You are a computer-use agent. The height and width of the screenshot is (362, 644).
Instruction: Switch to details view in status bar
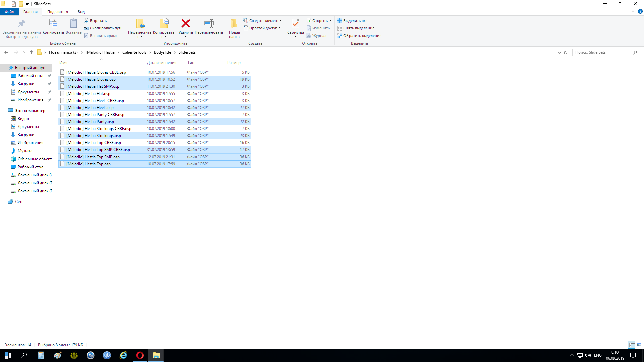[632, 345]
